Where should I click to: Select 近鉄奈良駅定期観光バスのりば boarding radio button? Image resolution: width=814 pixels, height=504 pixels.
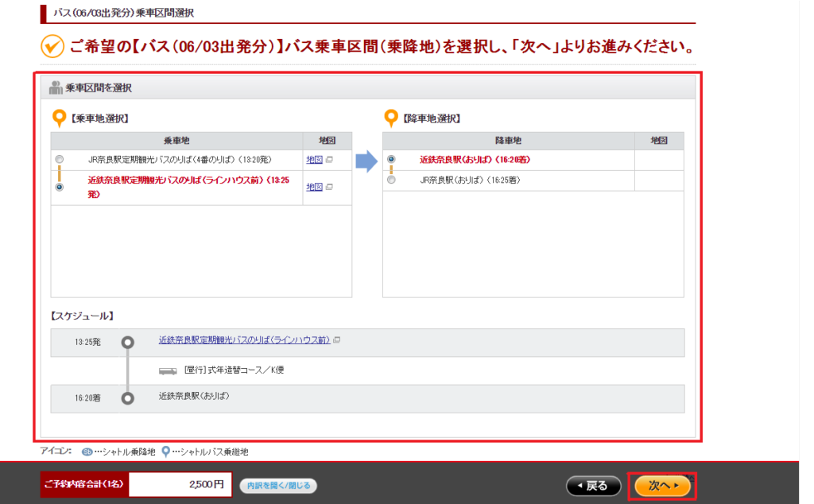tap(60, 187)
